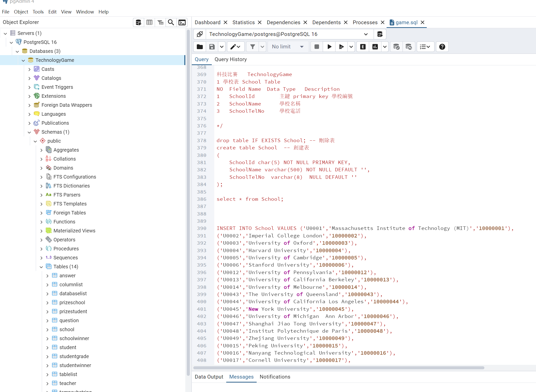536x392 pixels.
Task: Collapse the Tables (14) tree node
Action: pos(41,267)
